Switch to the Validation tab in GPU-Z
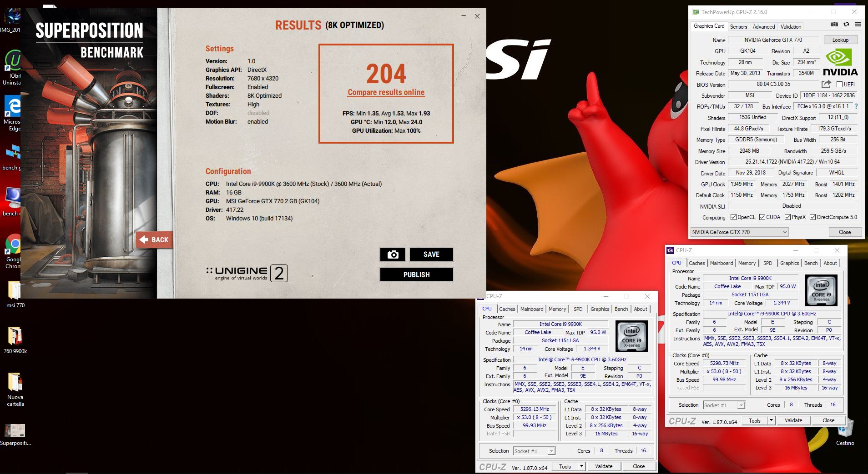Viewport: 868px width, 474px height. (791, 27)
